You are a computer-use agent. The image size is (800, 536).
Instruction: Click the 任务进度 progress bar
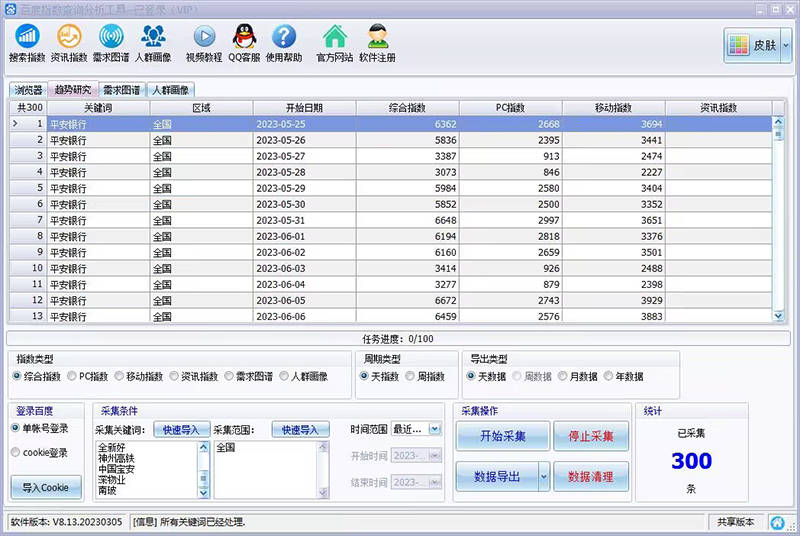tap(398, 339)
